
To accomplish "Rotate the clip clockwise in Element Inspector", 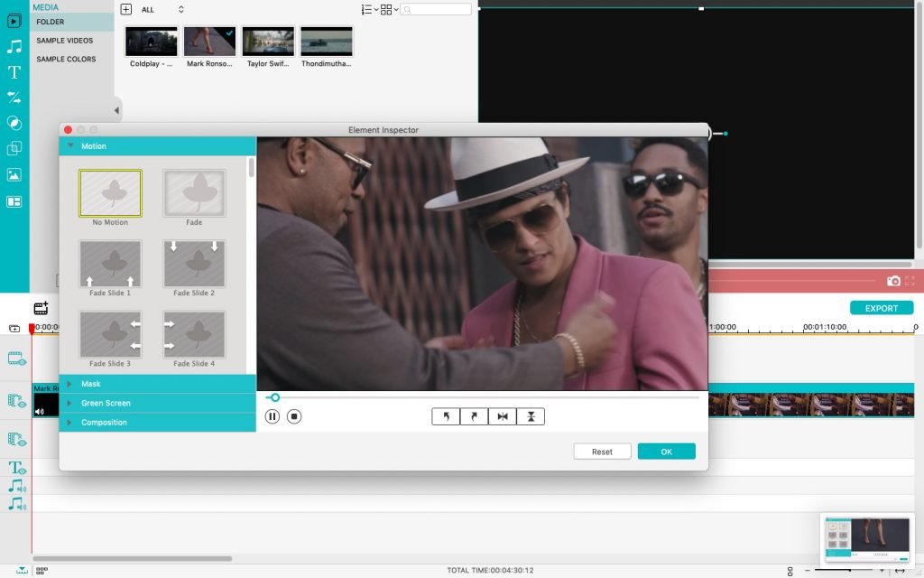I will click(475, 416).
